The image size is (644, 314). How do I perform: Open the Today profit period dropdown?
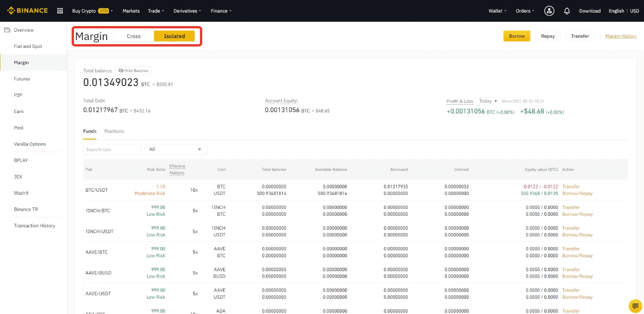(x=488, y=101)
